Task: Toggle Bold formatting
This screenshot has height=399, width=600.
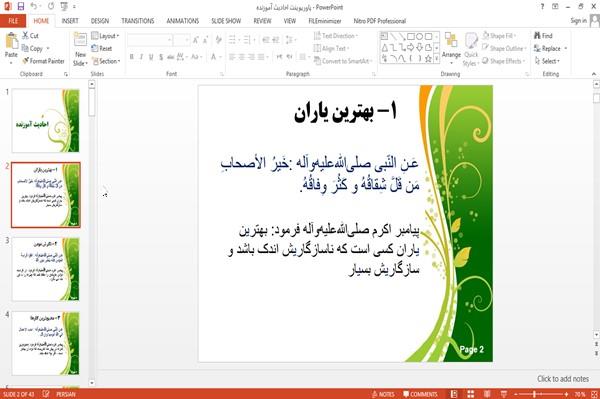Action: pyautogui.click(x=131, y=57)
